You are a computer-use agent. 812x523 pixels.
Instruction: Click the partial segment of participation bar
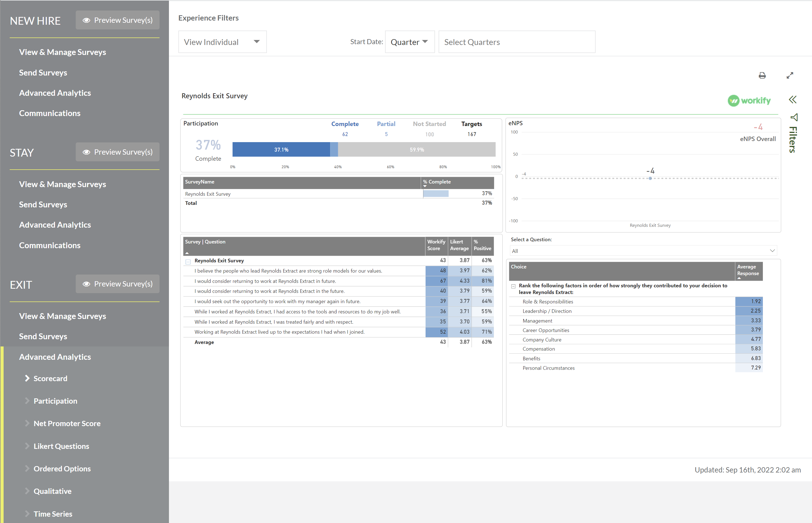334,149
